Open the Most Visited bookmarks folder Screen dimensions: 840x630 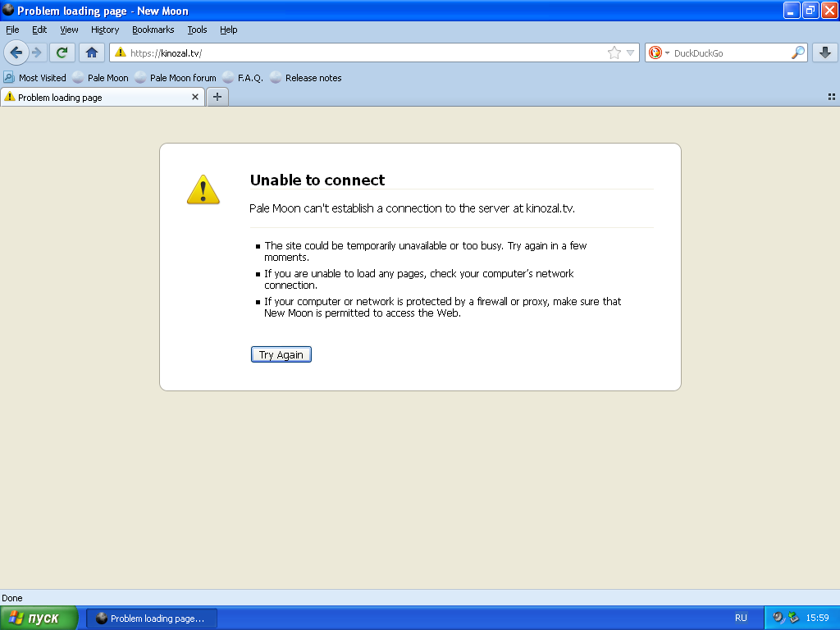tap(34, 78)
